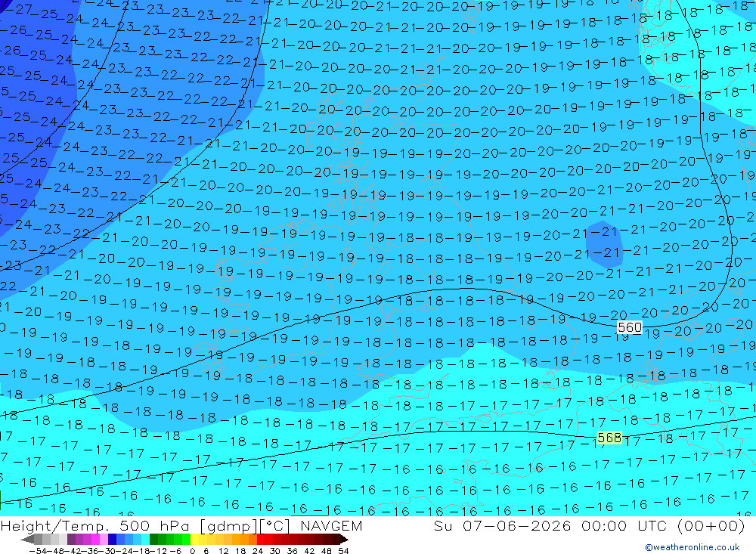Click the '[gdmp]' unit label in title

[x=229, y=526]
